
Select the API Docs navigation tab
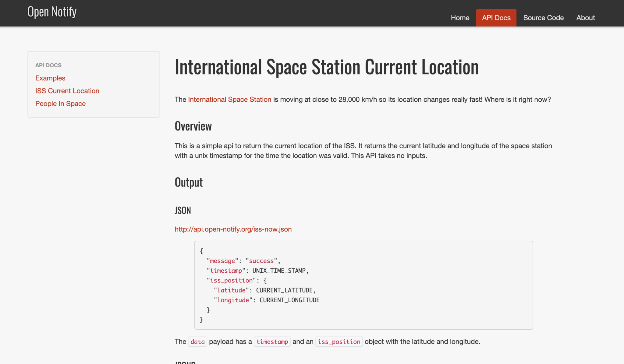tap(496, 18)
